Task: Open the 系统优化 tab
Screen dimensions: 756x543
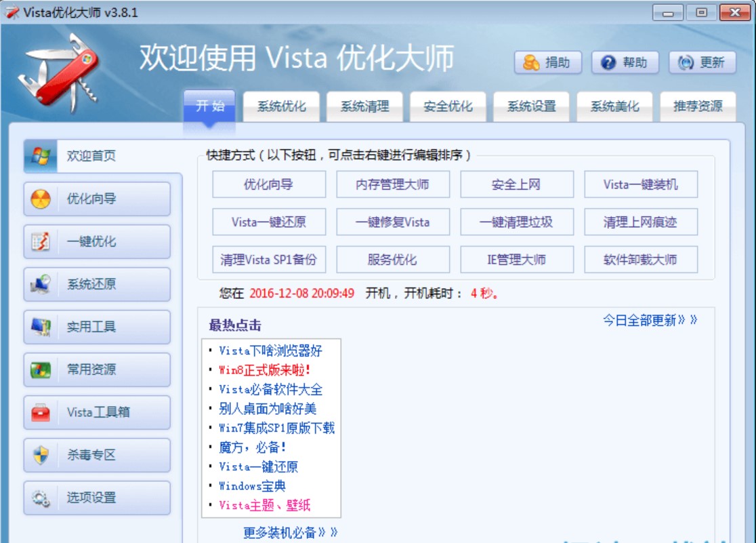Action: pos(282,106)
